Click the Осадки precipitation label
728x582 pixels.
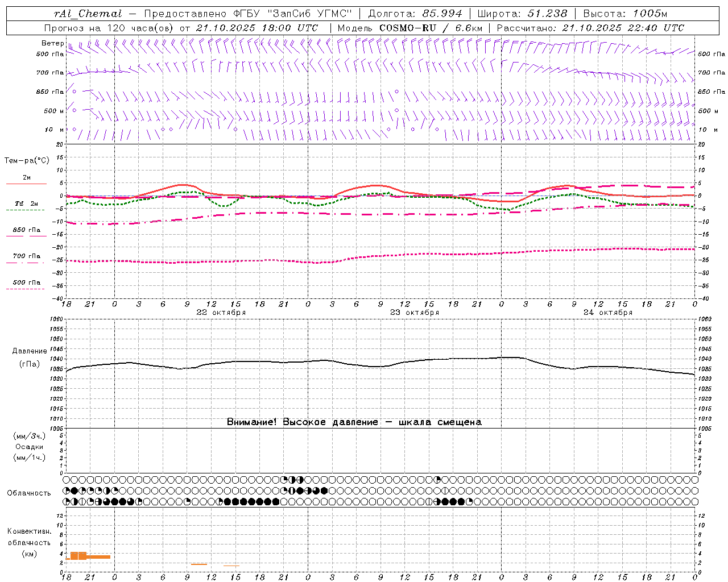coord(30,447)
